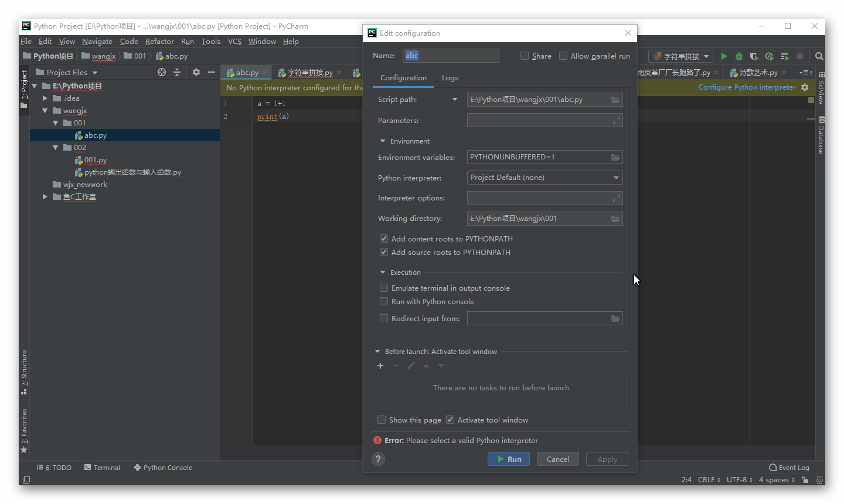Viewport: 844px width, 504px height.
Task: Open Project panel settings gear
Action: (196, 72)
